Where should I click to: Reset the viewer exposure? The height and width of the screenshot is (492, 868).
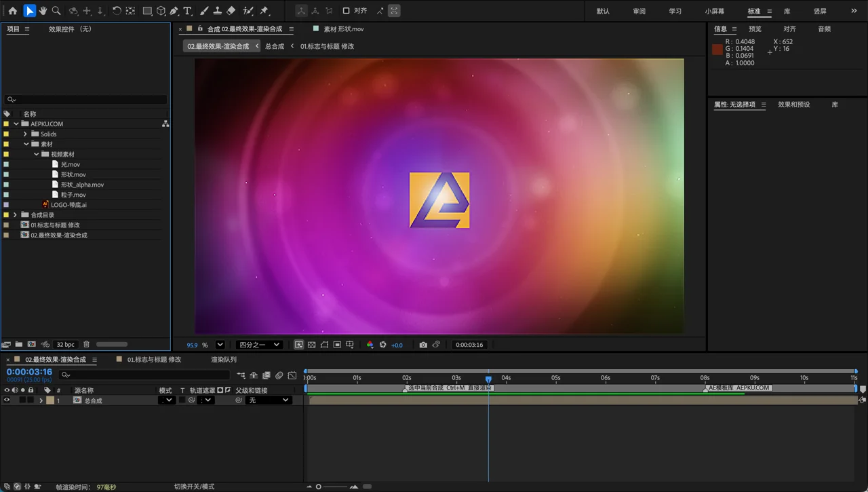click(382, 345)
